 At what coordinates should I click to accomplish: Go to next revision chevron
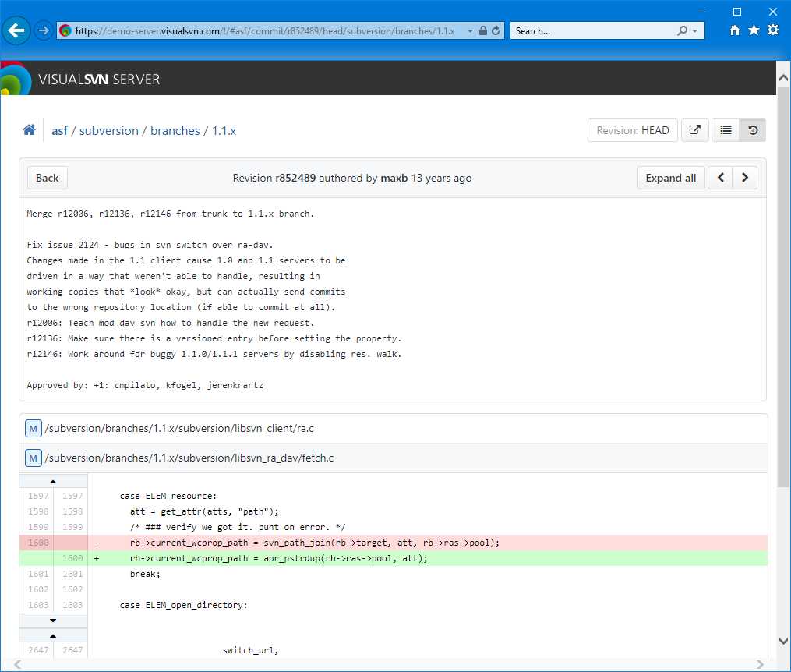pos(744,178)
